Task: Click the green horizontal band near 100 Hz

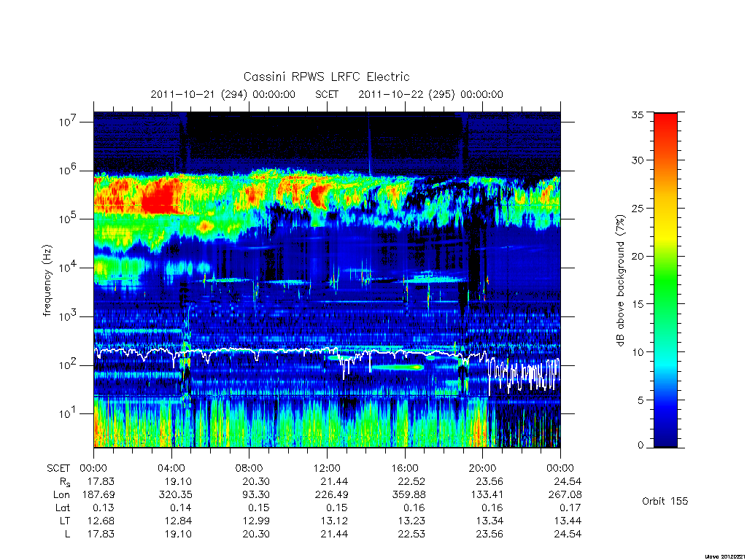Action: [x=398, y=367]
